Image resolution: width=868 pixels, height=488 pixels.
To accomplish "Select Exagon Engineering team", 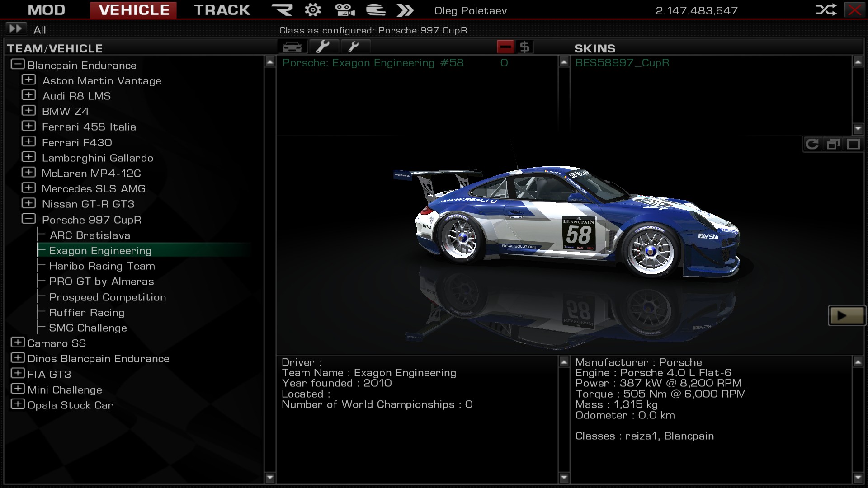I will point(100,251).
